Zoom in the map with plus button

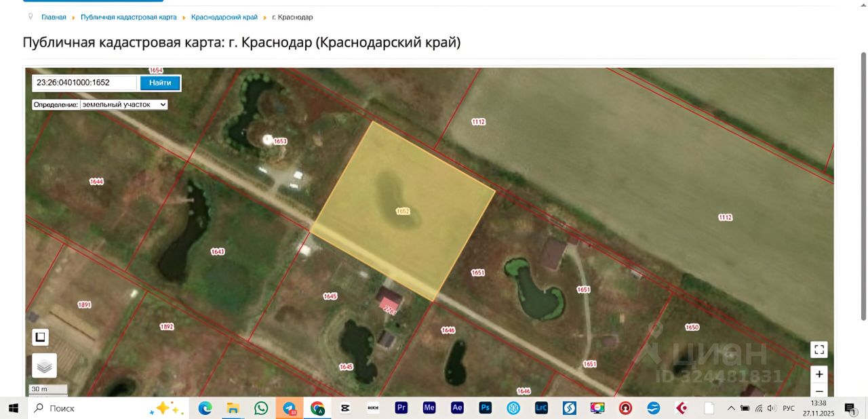[819, 374]
